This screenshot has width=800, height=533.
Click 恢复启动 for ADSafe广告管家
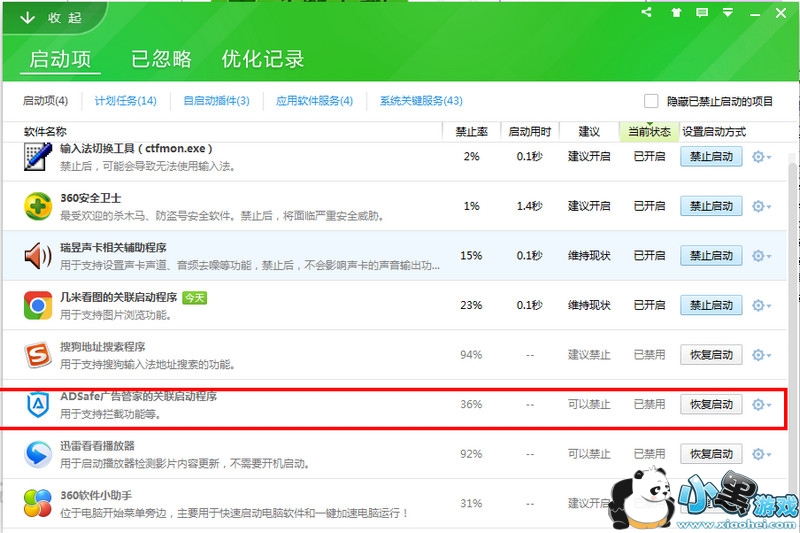(x=711, y=404)
